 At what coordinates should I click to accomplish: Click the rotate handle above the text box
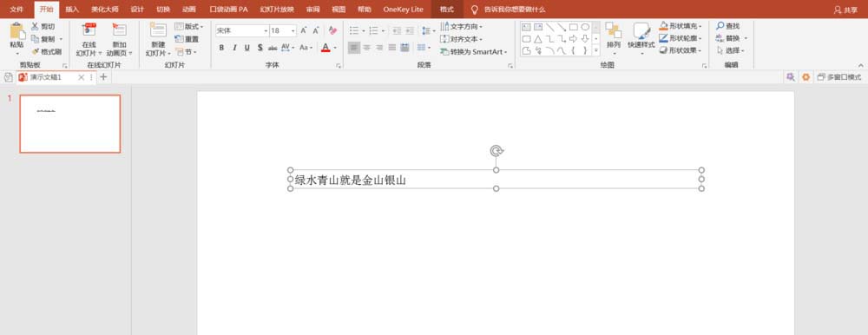tap(496, 151)
